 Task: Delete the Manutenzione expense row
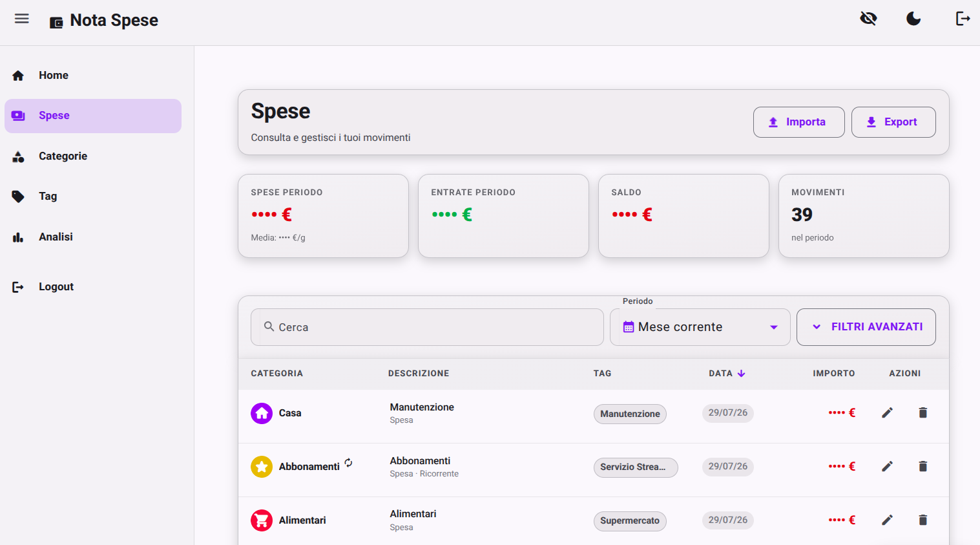tap(923, 412)
